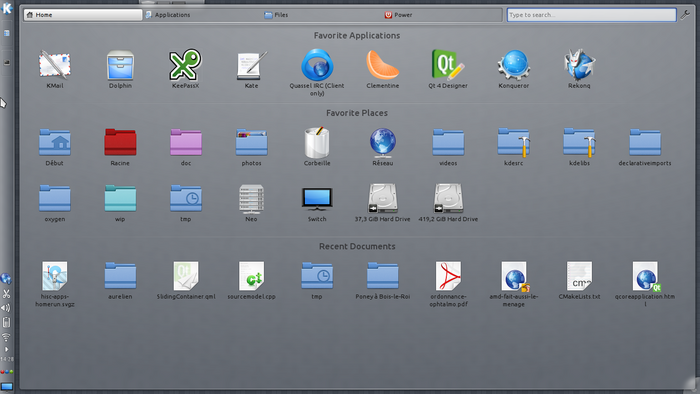This screenshot has width=700, height=394.
Task: Click the Type to search field
Action: click(x=592, y=15)
